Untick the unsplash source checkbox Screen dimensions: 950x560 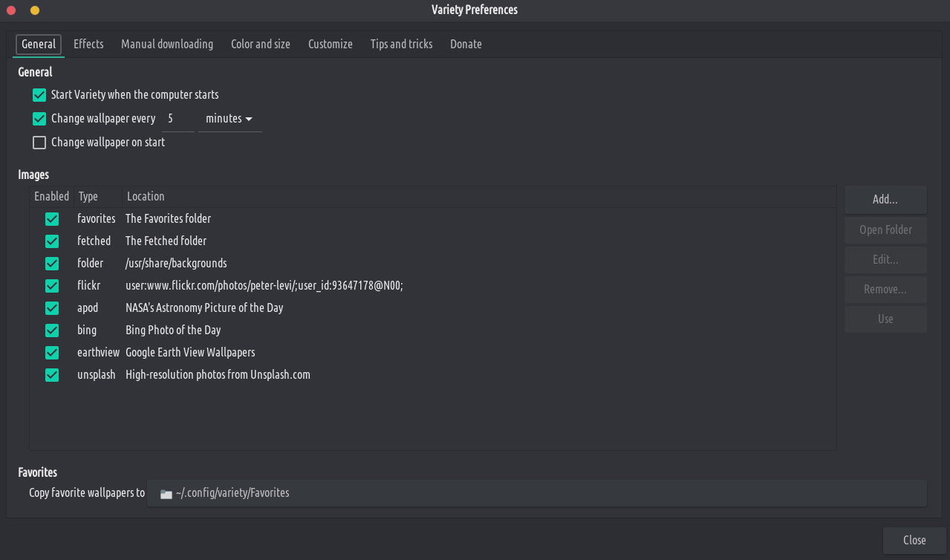[x=52, y=375]
